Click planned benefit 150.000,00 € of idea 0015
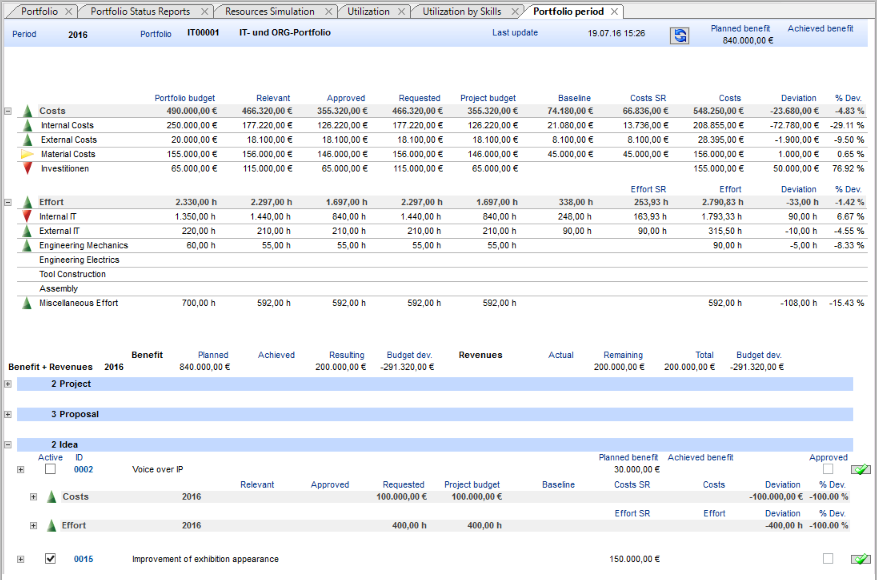 coord(634,559)
